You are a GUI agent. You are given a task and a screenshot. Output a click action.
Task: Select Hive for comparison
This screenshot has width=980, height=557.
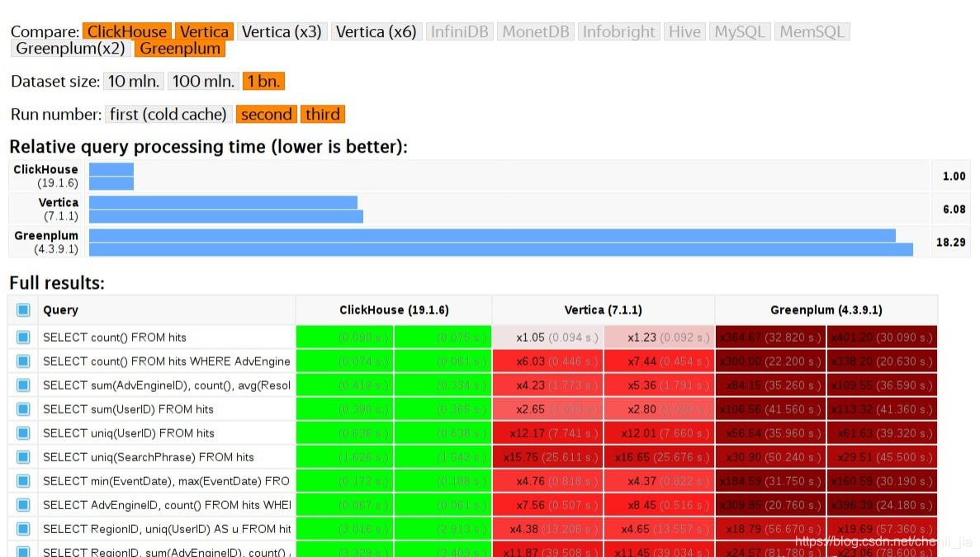(684, 31)
